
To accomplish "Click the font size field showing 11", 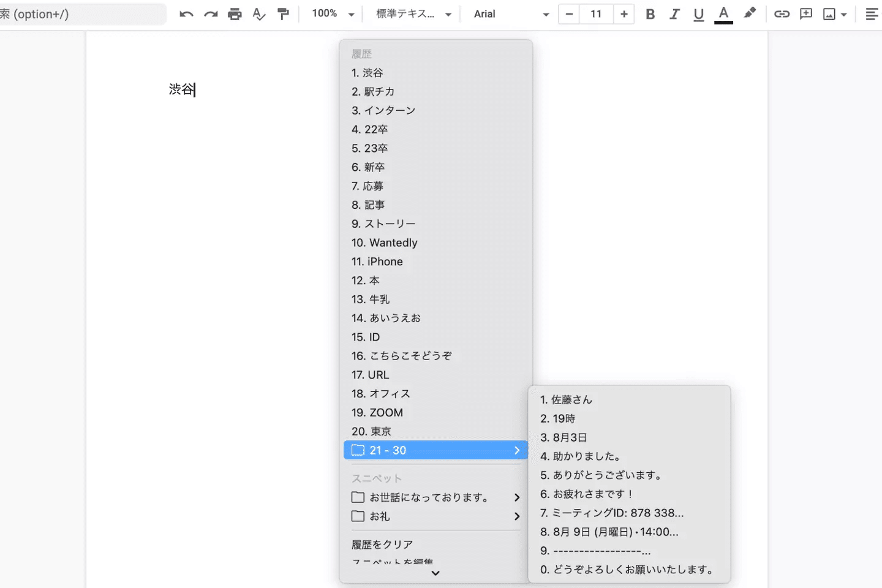I will (596, 14).
